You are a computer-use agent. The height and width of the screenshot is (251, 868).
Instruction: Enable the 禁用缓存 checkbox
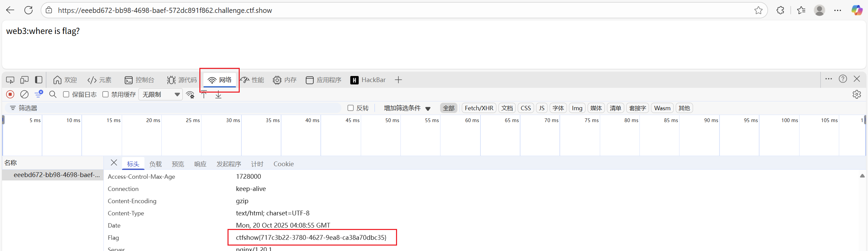point(105,94)
